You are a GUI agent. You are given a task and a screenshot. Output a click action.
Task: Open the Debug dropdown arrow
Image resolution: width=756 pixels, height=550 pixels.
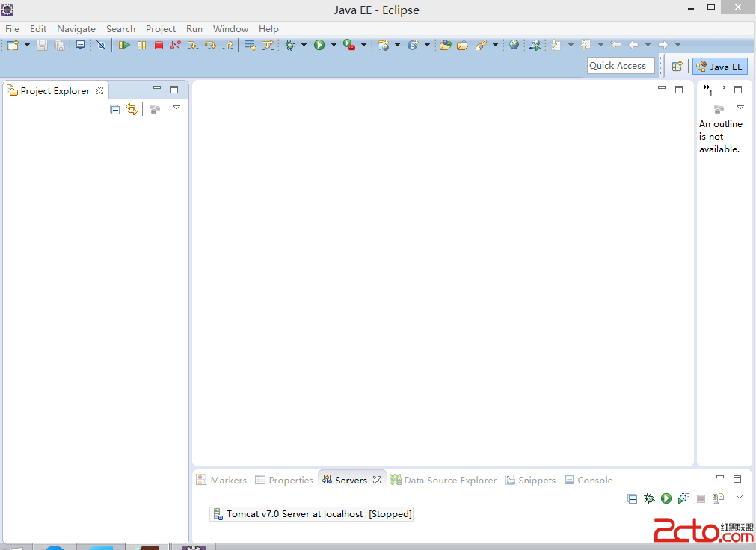[x=304, y=45]
